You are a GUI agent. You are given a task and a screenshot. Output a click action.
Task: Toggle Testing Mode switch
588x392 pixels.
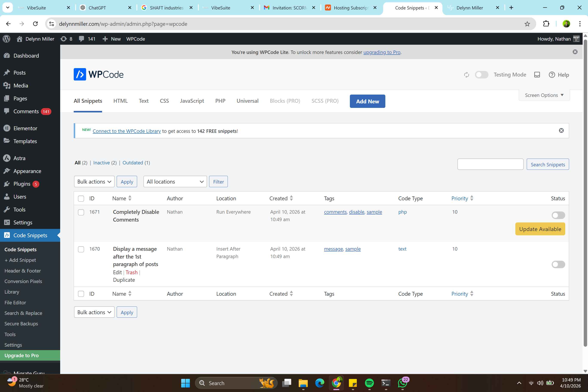pyautogui.click(x=481, y=75)
